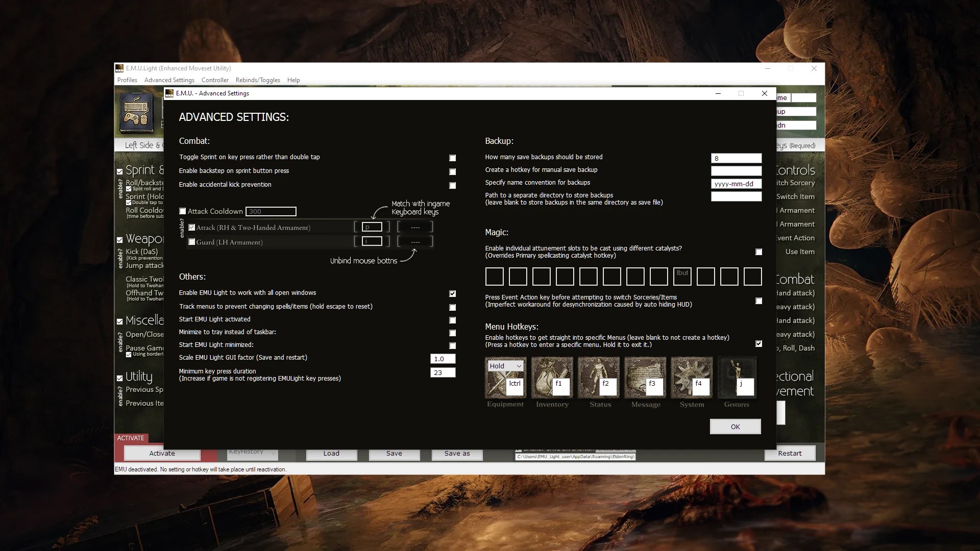Click the Gestures hotkey field showing j

coord(745,387)
